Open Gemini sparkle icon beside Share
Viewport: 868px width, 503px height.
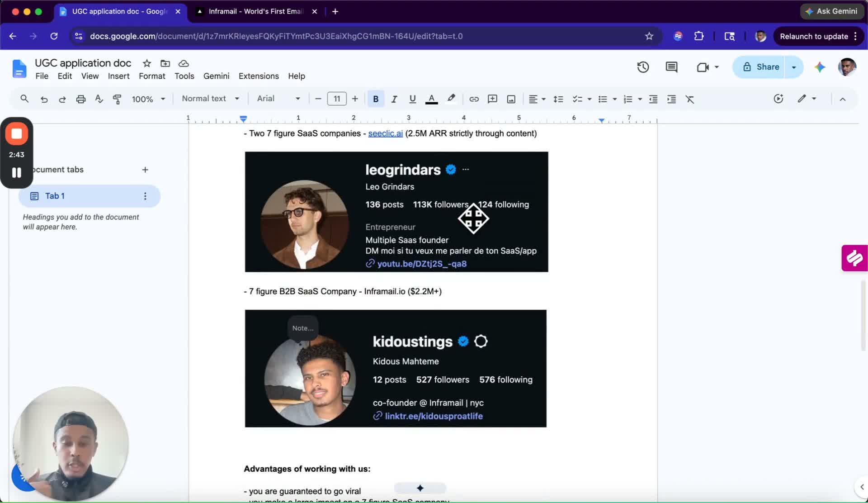point(820,67)
